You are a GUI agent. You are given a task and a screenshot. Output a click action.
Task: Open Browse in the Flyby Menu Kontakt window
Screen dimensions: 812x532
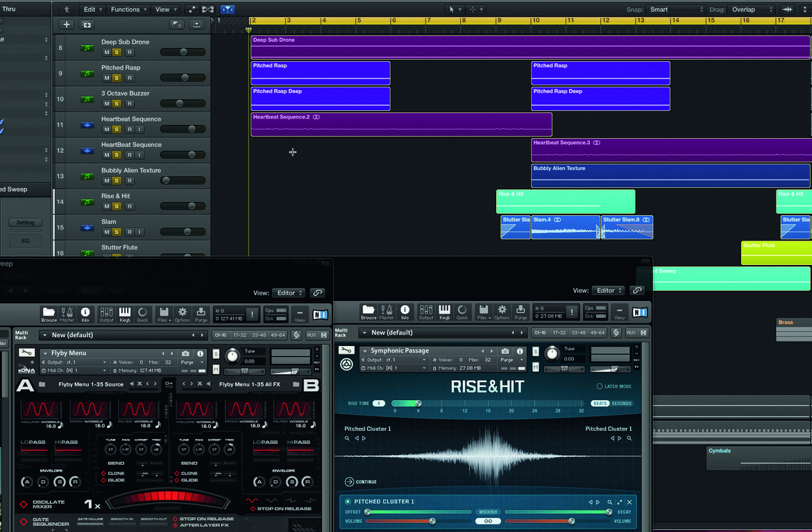pyautogui.click(x=49, y=314)
